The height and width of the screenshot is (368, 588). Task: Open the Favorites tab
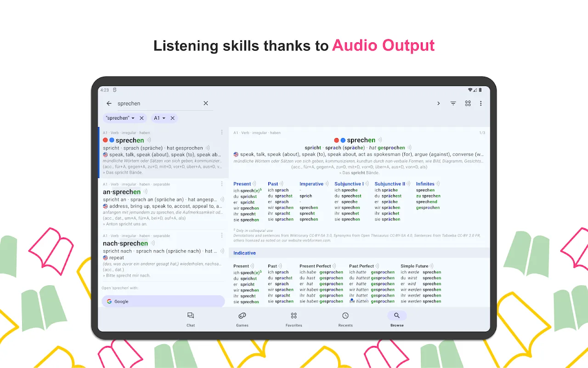click(294, 319)
